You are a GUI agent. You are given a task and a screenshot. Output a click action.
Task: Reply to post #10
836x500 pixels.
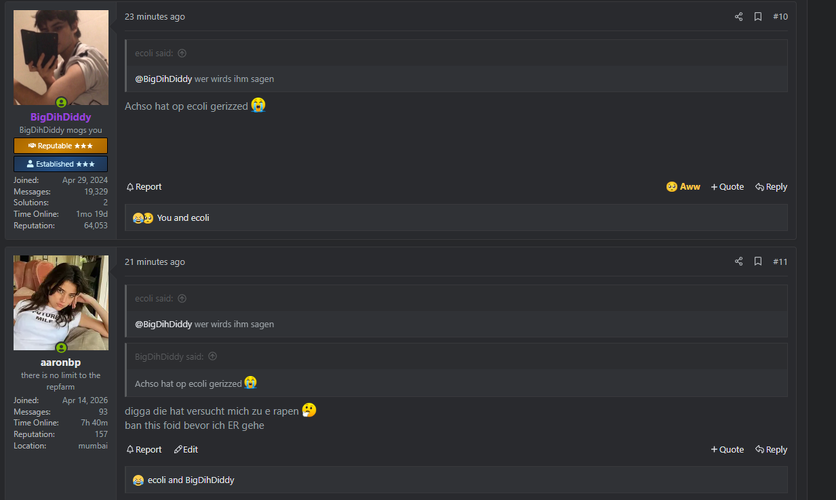tap(771, 187)
